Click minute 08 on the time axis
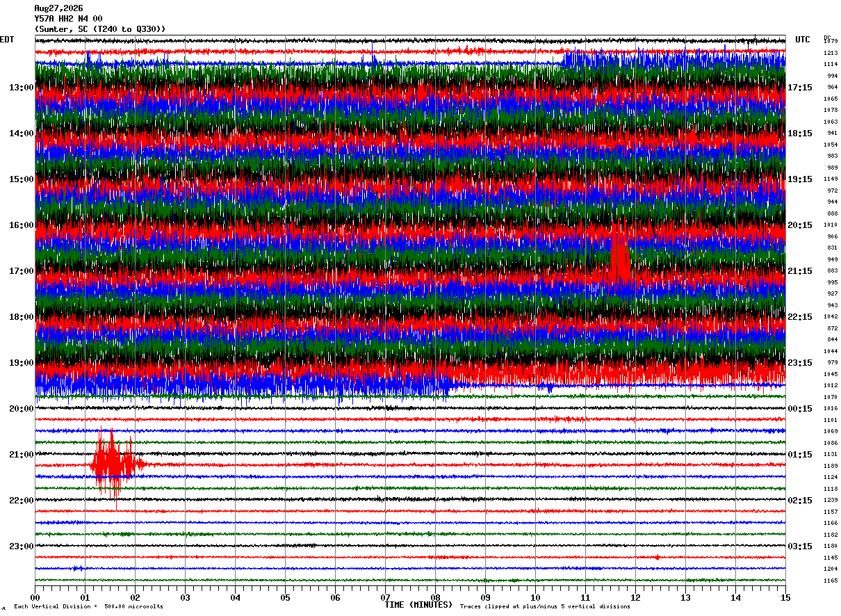Screen dimensions: 841x616 pyautogui.click(x=435, y=597)
